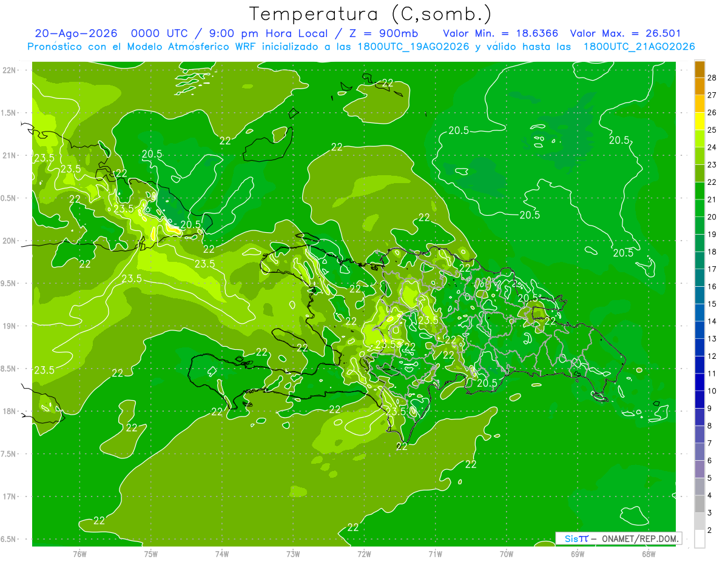Click the "17N" latitude axis label
728x562 pixels.
pyautogui.click(x=9, y=497)
